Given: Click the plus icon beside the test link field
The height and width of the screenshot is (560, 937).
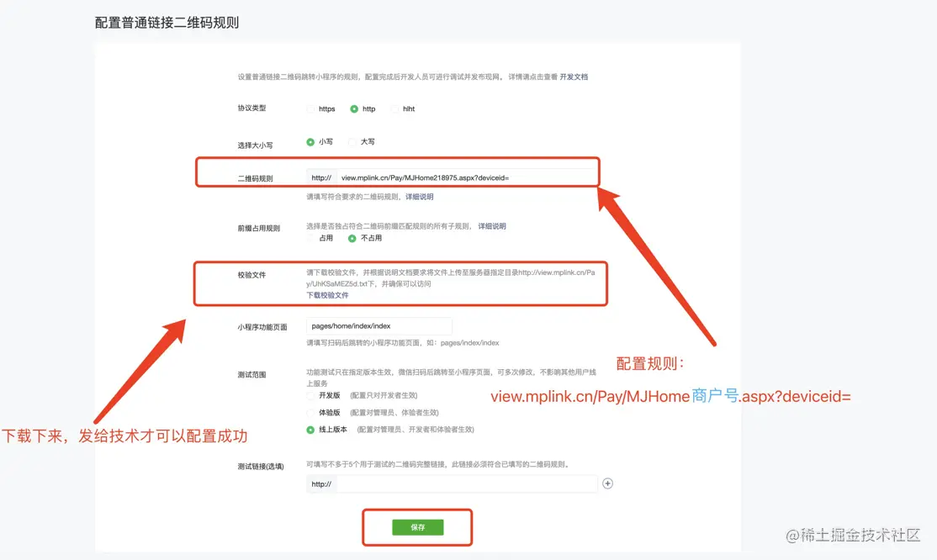Looking at the screenshot, I should coord(608,483).
